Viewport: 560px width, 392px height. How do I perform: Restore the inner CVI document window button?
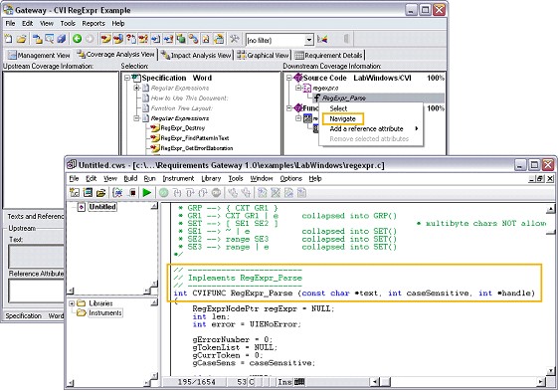point(540,179)
